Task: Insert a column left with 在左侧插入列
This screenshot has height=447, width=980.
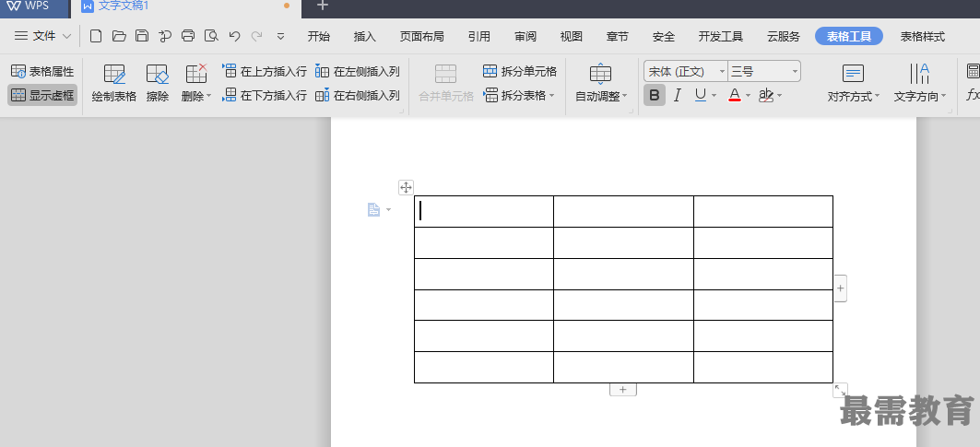Action: point(358,71)
